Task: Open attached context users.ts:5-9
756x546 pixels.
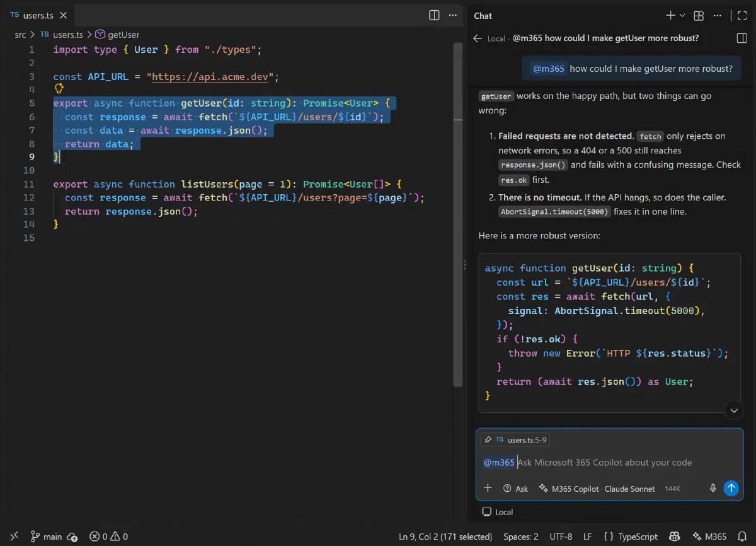Action: coord(515,439)
